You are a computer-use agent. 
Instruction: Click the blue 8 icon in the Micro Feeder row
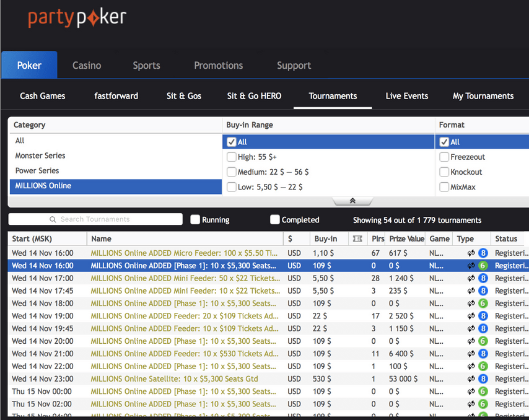(483, 253)
